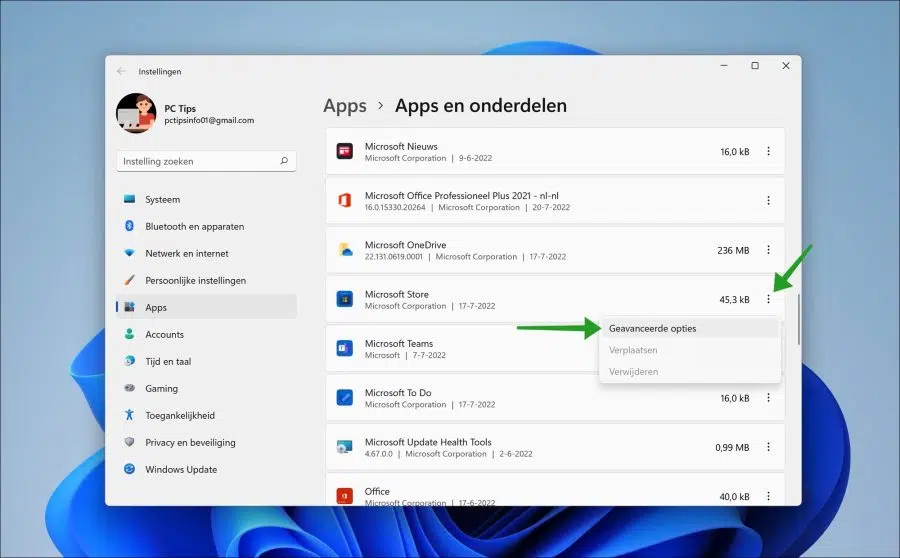Image resolution: width=900 pixels, height=558 pixels.
Task: Open more options for Microsoft To Do
Action: [x=768, y=398]
